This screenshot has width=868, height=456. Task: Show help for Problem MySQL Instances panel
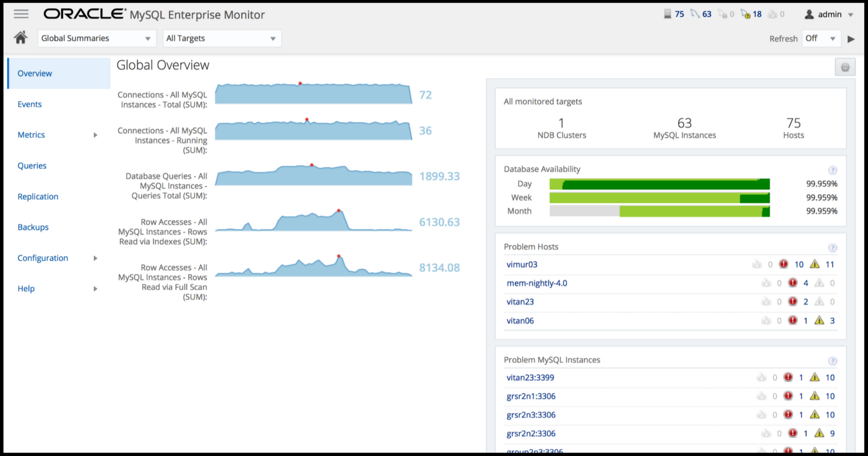click(x=833, y=361)
